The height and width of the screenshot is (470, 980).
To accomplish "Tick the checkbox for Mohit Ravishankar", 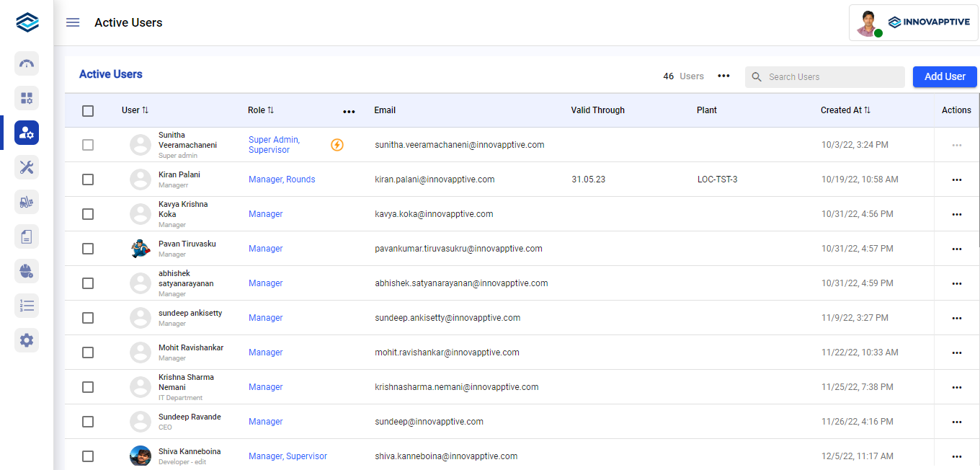I will (x=88, y=352).
